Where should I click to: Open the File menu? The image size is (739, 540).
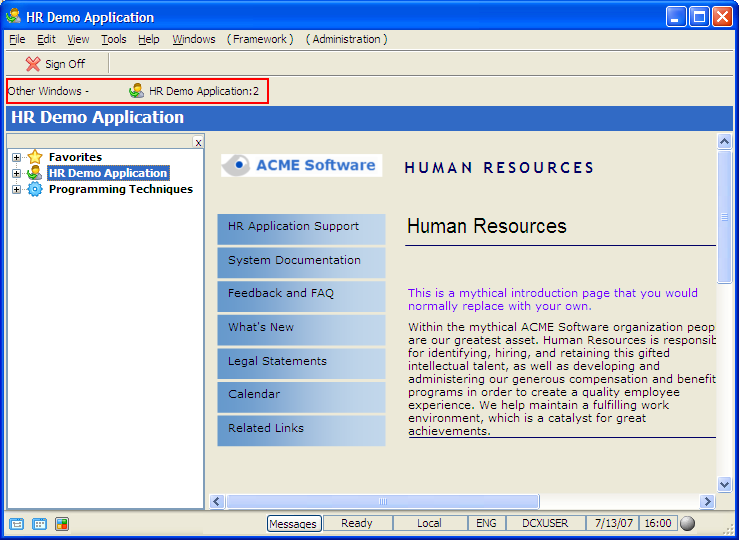(17, 39)
